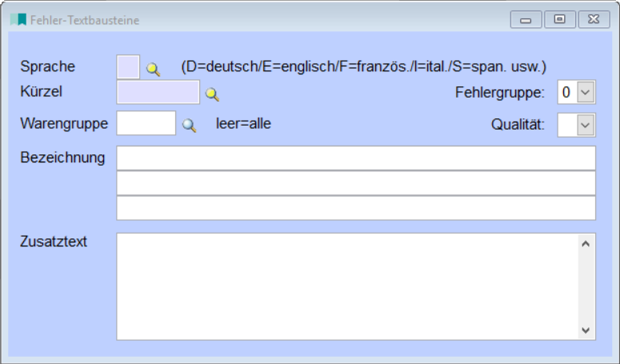Open the Kürzel search magnifier
Screen dimensions: 620x364
pyautogui.click(x=212, y=94)
